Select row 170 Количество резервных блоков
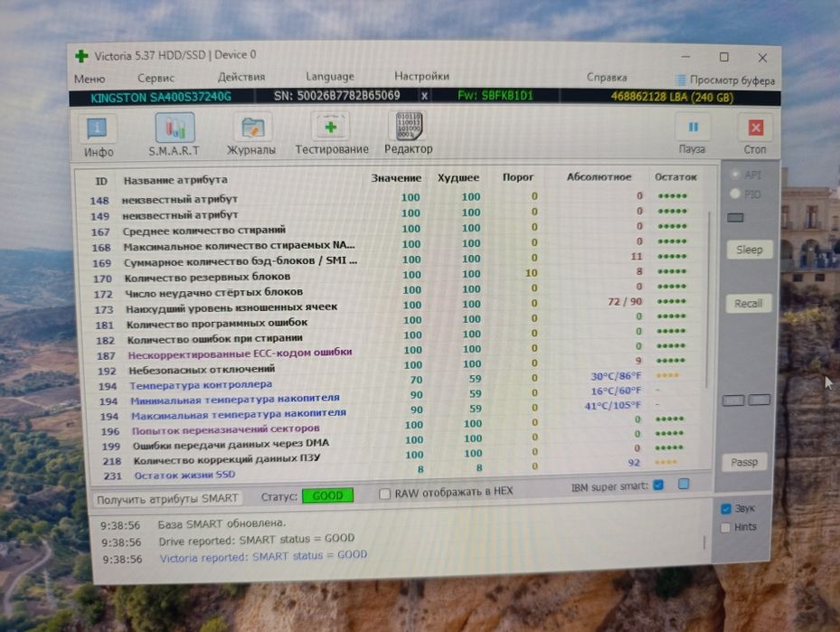Screen dimensions: 840x632 point(389,275)
